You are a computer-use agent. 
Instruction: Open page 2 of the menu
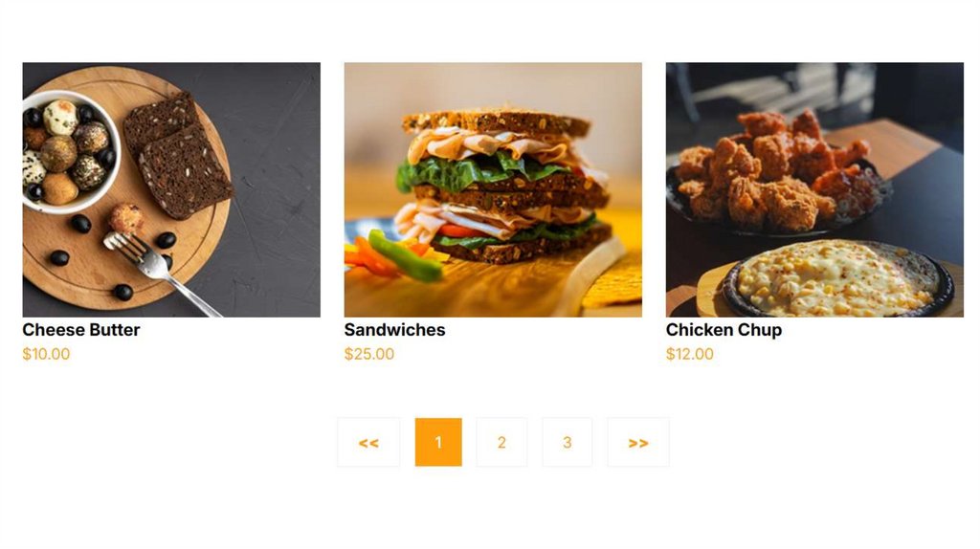coord(501,442)
